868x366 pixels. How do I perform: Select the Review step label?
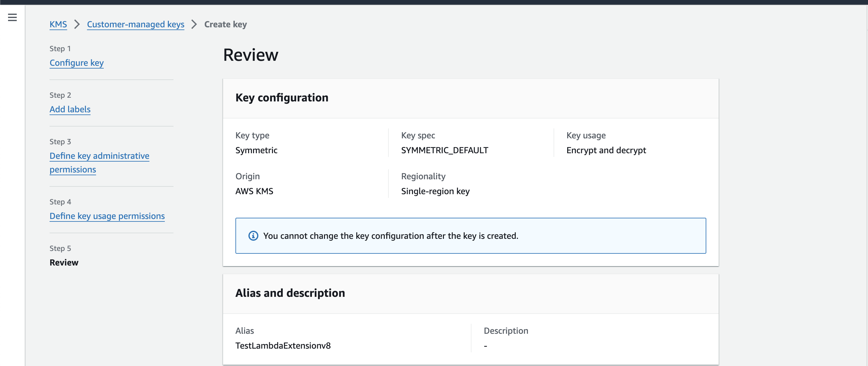click(x=64, y=262)
